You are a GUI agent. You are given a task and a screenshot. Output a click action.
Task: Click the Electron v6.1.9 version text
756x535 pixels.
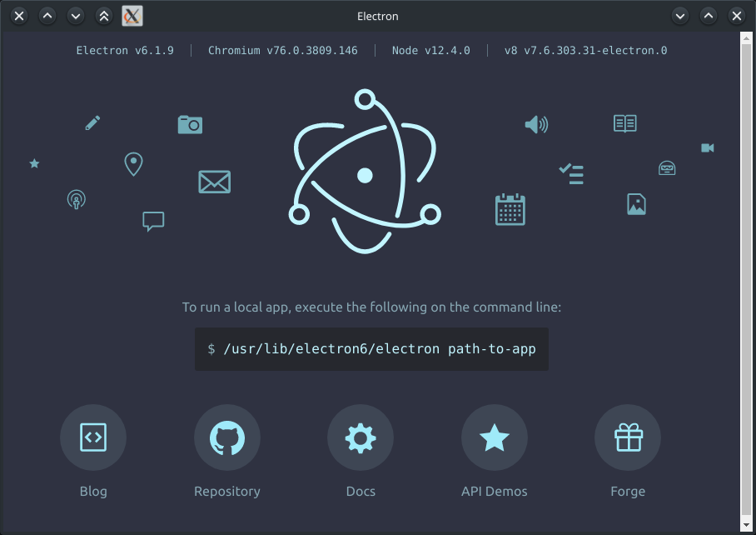click(x=125, y=50)
